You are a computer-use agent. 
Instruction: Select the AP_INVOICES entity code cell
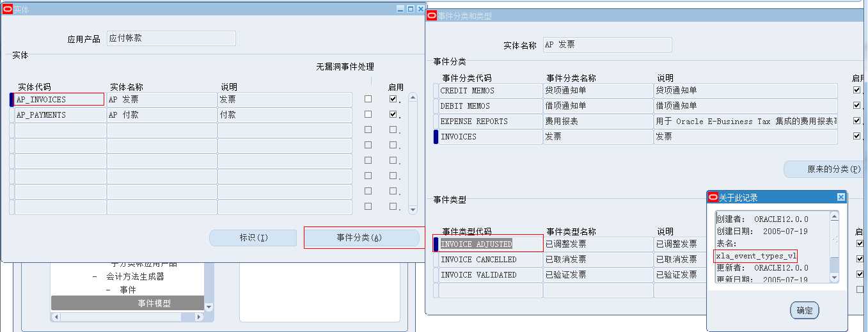pyautogui.click(x=60, y=99)
